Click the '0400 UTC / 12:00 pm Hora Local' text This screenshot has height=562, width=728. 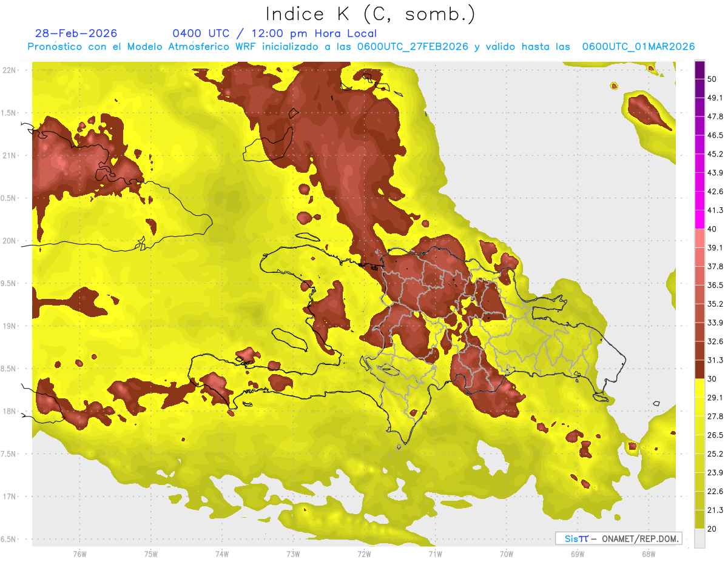point(274,33)
